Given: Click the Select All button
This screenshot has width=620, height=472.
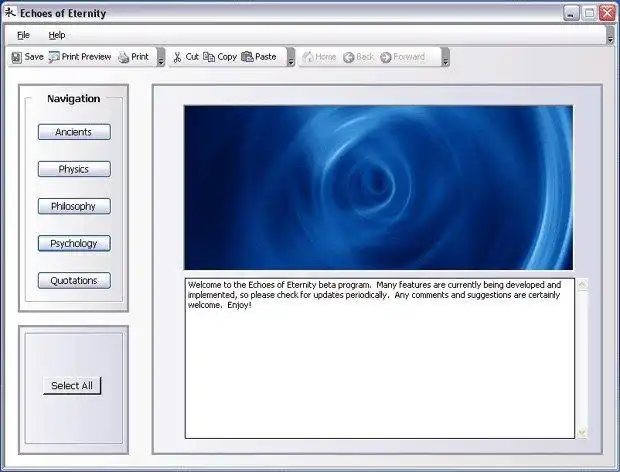Looking at the screenshot, I should coord(72,385).
